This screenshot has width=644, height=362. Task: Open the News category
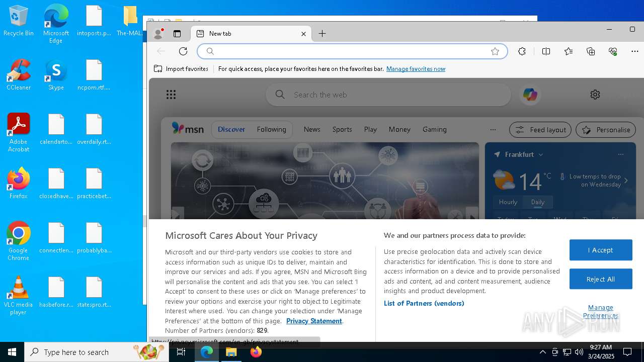(312, 129)
